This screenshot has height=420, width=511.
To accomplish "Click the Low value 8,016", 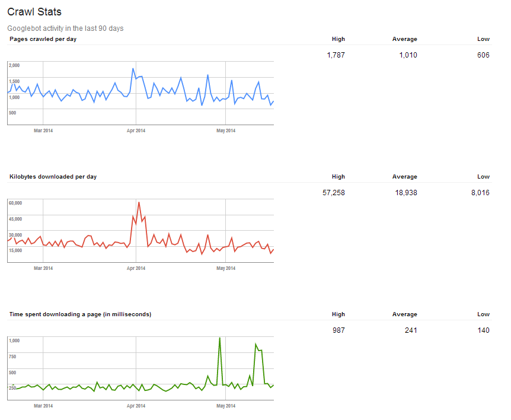I will pos(480,193).
